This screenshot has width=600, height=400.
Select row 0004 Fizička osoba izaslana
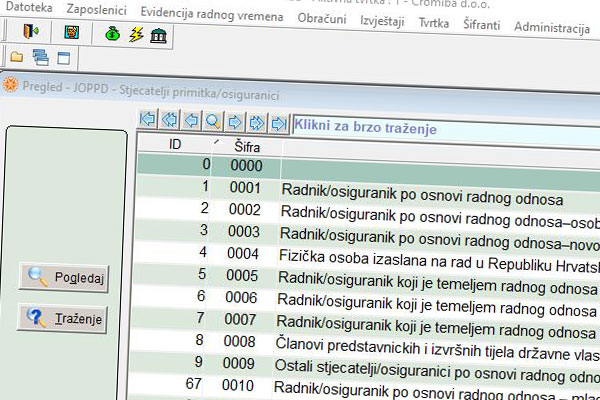(x=365, y=256)
